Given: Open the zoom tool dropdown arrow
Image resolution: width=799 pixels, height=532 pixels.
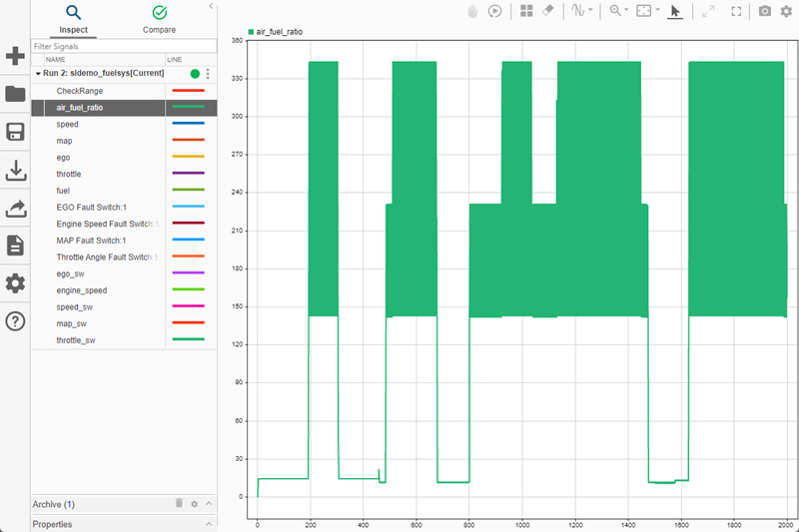Looking at the screenshot, I should tap(626, 10).
